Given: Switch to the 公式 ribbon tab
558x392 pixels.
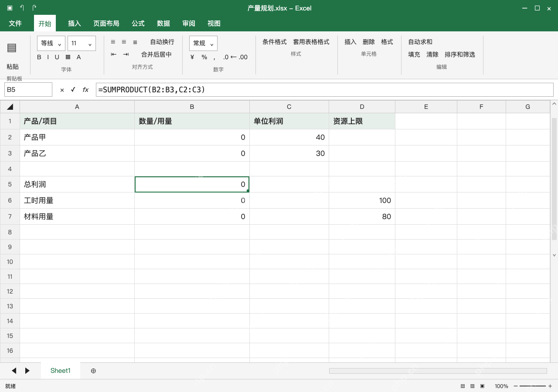Looking at the screenshot, I should tap(138, 24).
